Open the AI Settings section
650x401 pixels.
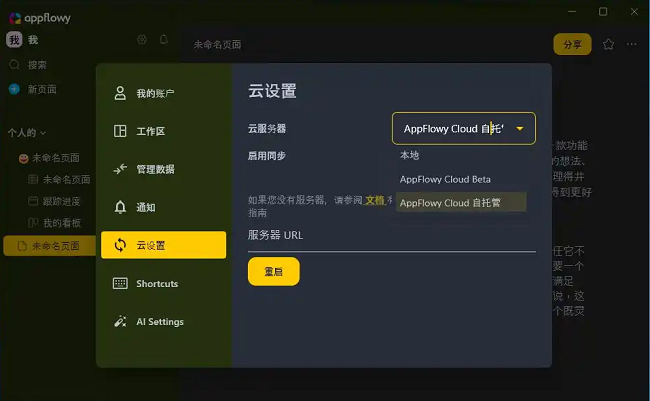pos(163,322)
